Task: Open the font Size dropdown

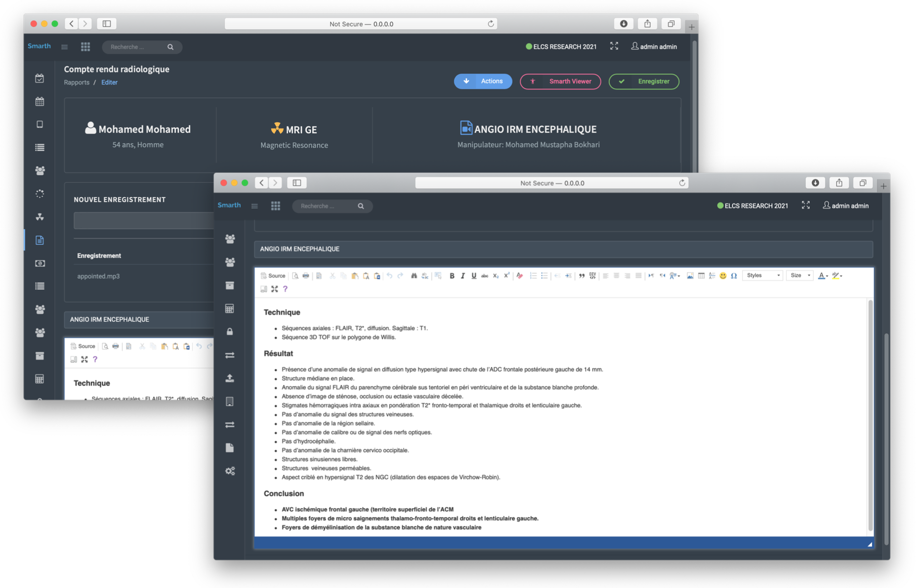Action: (800, 276)
